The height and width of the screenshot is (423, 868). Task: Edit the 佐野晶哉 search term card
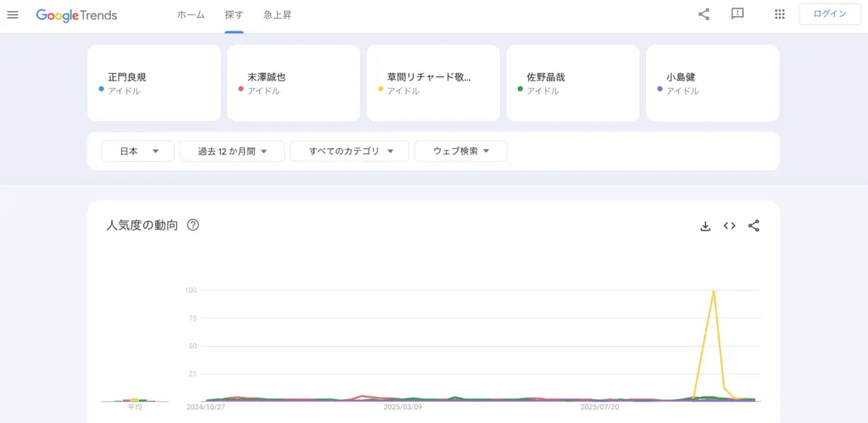point(573,83)
